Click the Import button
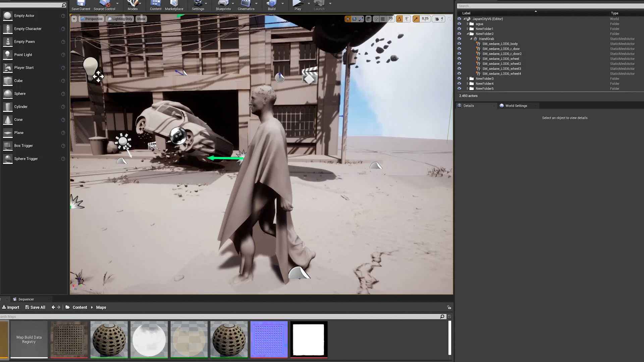Screen dimensions: 644x362 tap(10, 307)
